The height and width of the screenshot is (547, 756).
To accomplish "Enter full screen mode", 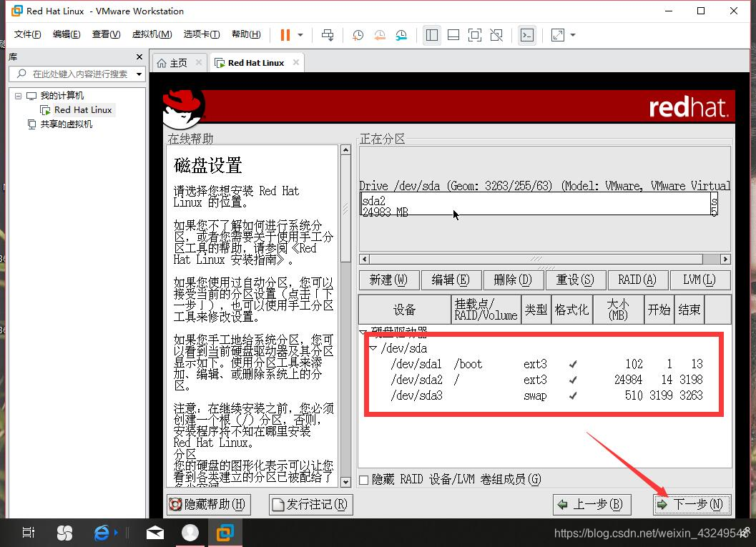I will point(474,35).
